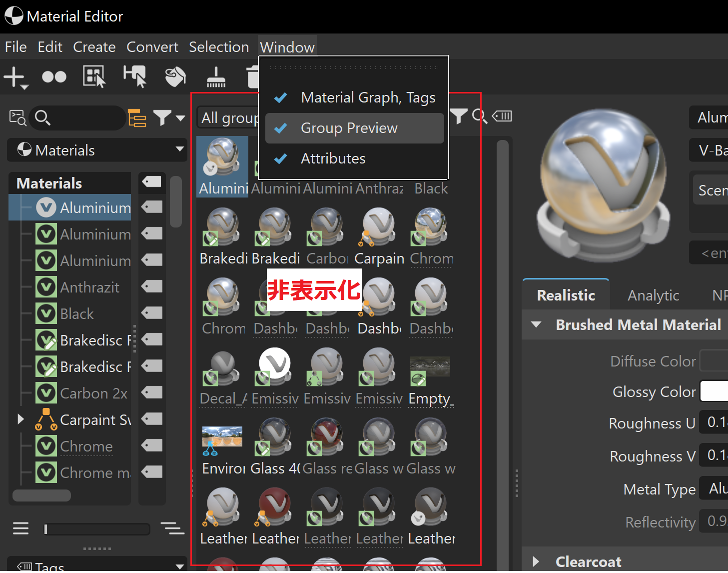
Task: Collapse the Brushed Metal Material section
Action: pos(536,325)
